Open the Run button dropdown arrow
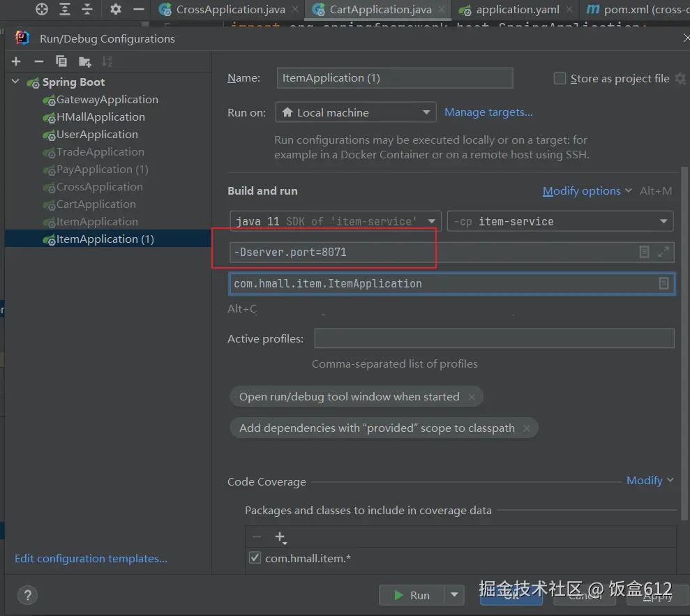The width and height of the screenshot is (690, 616). click(454, 595)
